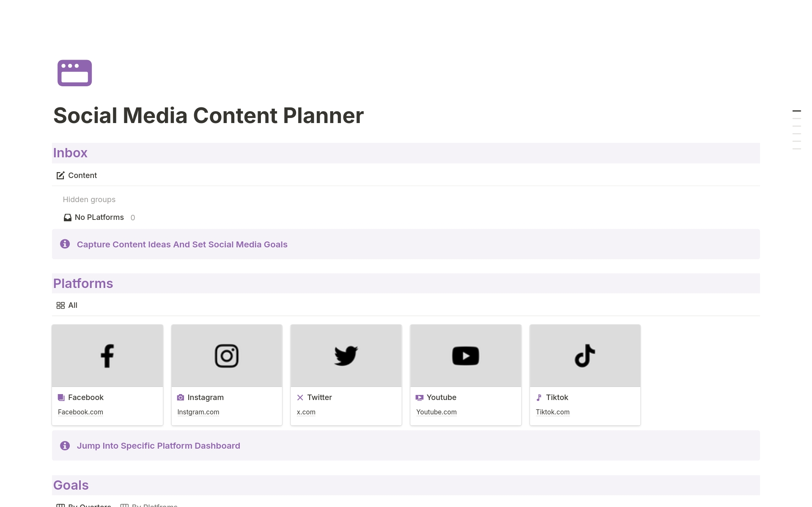812x507 pixels.
Task: Click the Twitter X icon in card title
Action: click(300, 397)
